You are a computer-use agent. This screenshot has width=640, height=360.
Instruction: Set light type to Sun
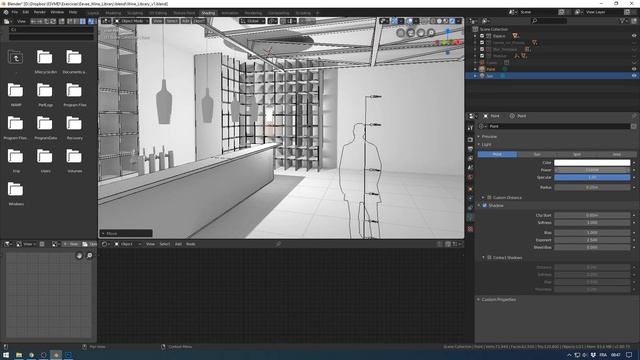coord(537,154)
